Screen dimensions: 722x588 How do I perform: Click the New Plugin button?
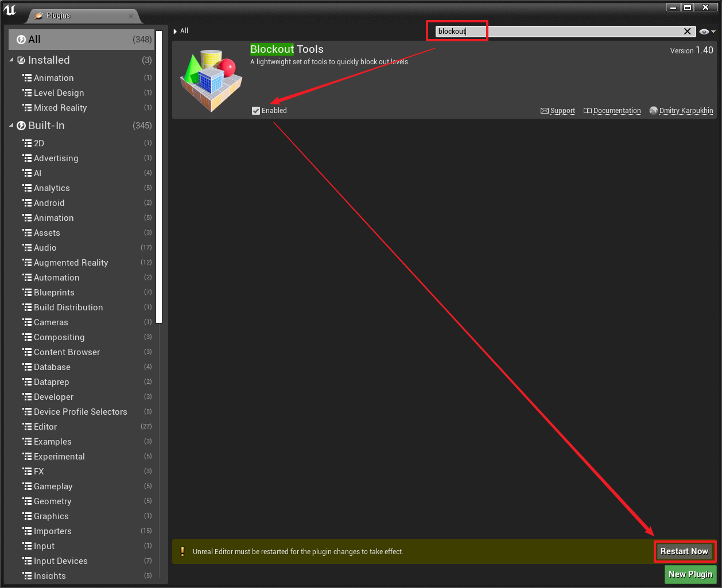tap(690, 574)
